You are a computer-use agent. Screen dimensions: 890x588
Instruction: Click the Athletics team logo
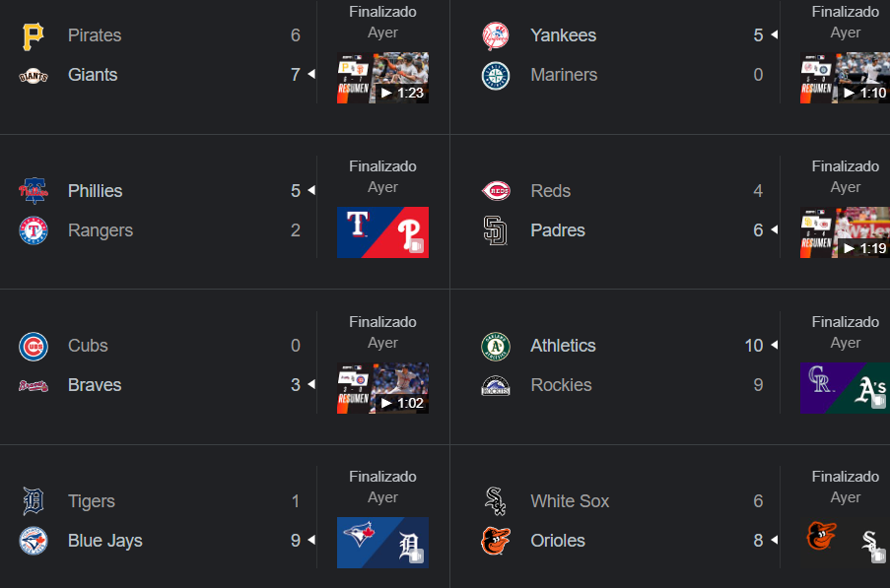[495, 346]
